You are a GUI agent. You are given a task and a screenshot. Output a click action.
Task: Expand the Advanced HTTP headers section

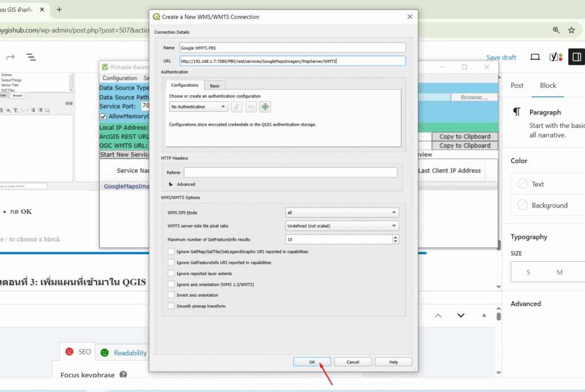(171, 184)
